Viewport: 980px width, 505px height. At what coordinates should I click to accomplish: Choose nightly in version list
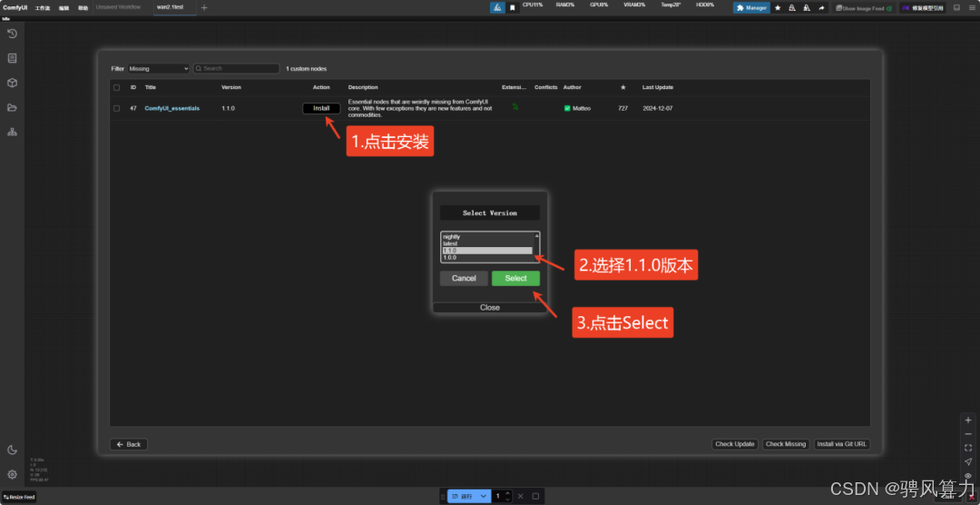(487, 236)
